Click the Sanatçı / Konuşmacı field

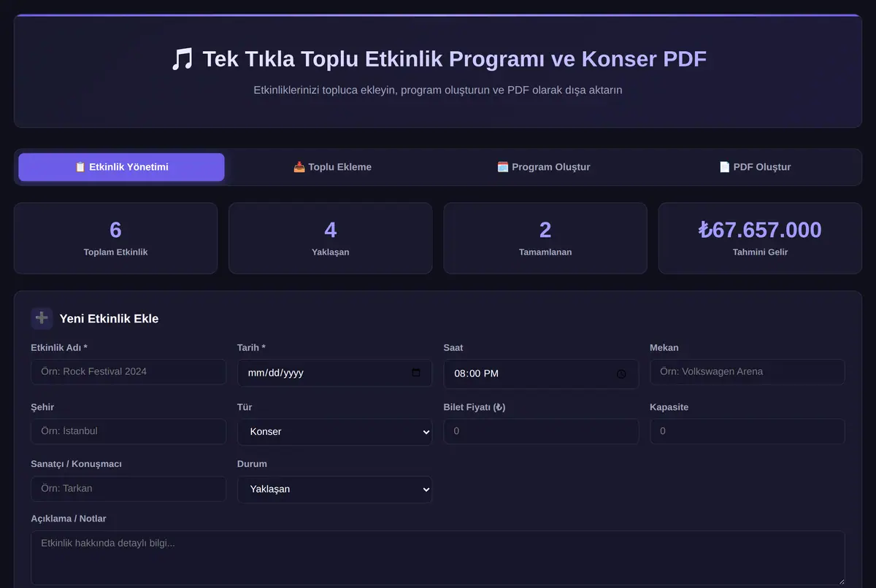coord(128,489)
